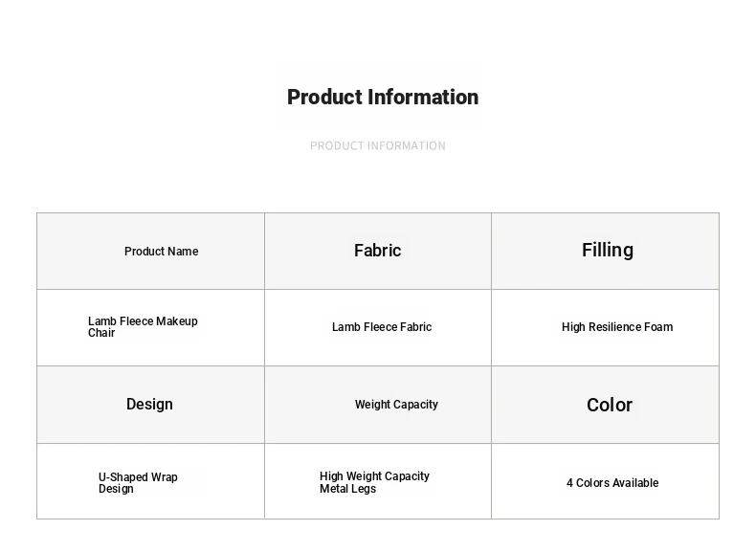
Task: Click the Product Name header cell
Action: click(x=150, y=252)
